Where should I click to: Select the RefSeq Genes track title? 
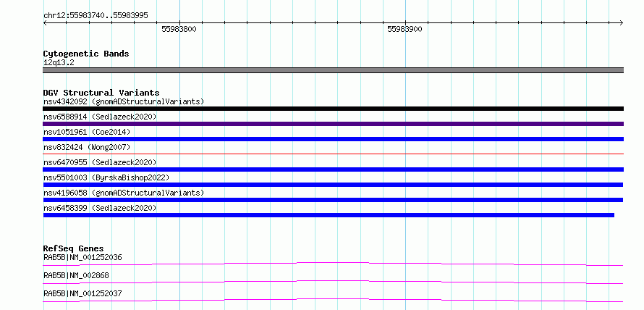tap(73, 248)
